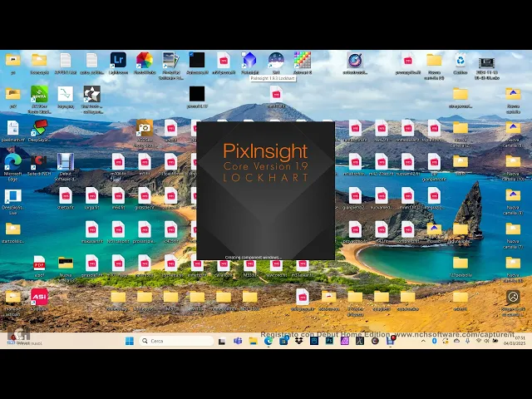
Task: Open File Explorer from the taskbar
Action: click(x=253, y=341)
